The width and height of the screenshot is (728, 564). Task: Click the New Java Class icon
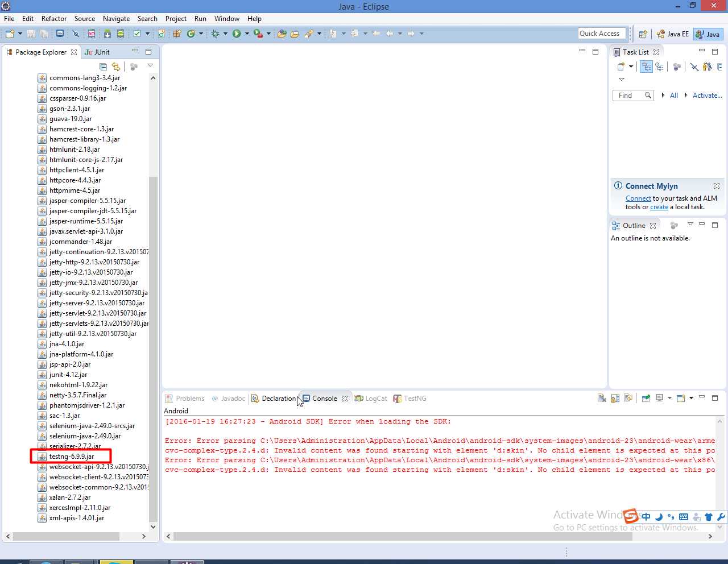click(x=191, y=34)
